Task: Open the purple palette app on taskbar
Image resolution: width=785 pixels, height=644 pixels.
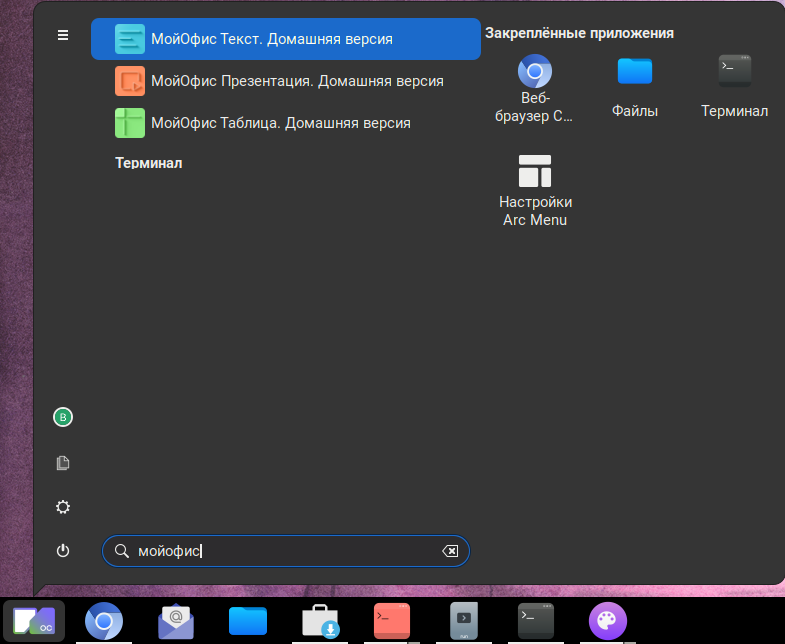Action: click(x=607, y=621)
